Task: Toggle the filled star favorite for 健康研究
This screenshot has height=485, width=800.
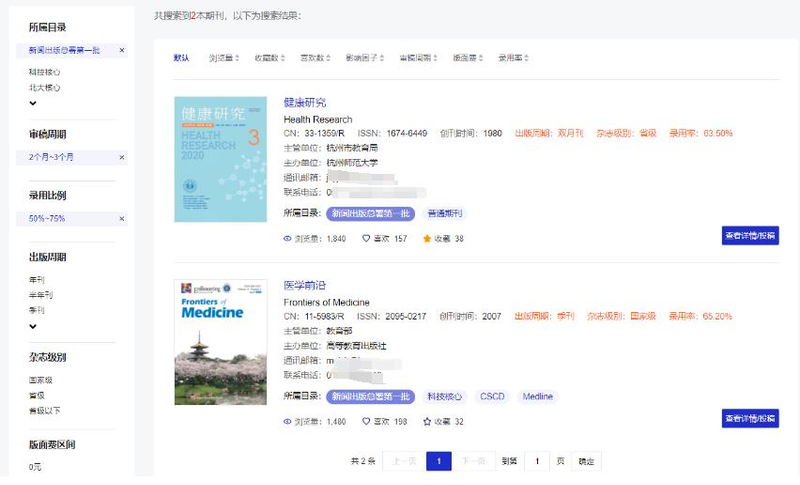Action: (x=427, y=238)
